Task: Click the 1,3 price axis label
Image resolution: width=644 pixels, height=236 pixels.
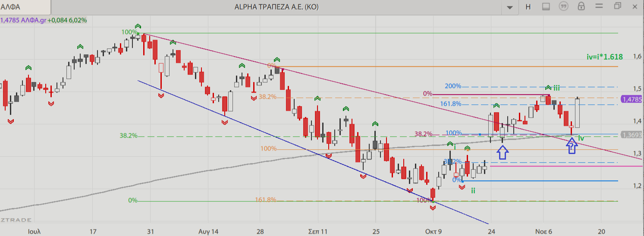Action: (637, 153)
